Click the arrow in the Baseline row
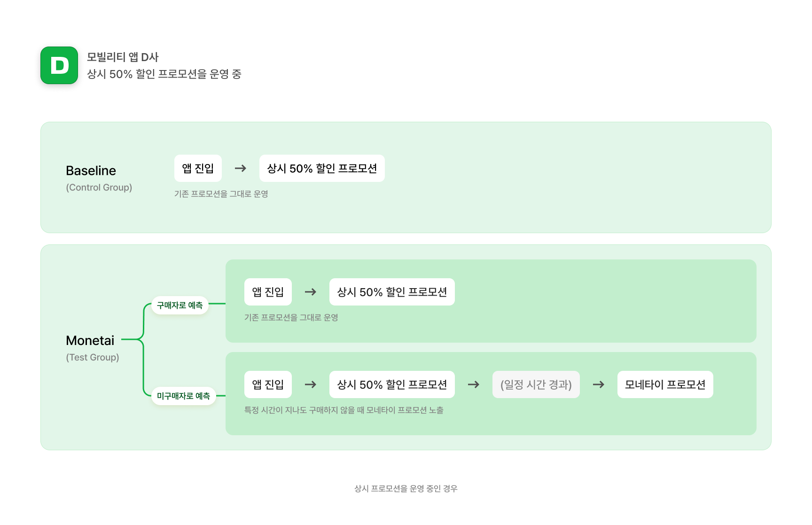The image size is (812, 525). [x=241, y=168]
